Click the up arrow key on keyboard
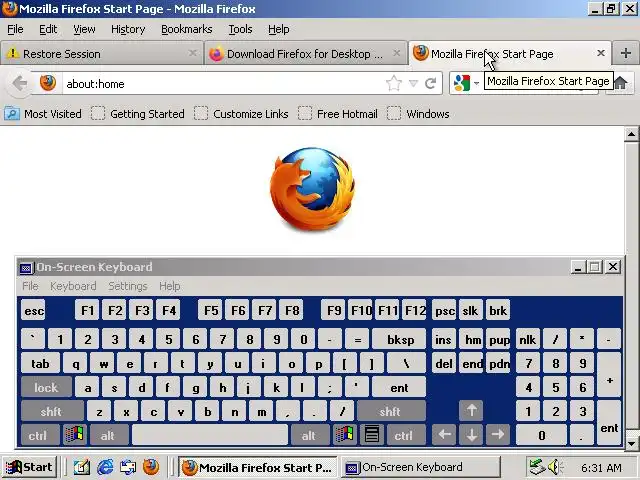 pyautogui.click(x=471, y=411)
